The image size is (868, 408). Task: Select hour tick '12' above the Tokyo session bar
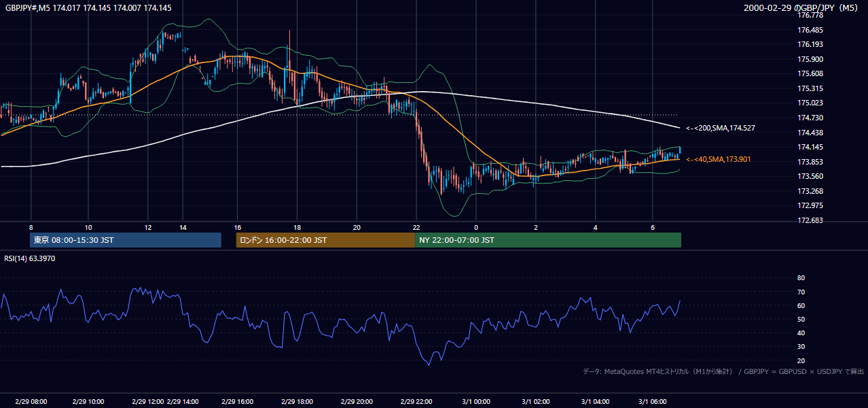click(x=148, y=227)
